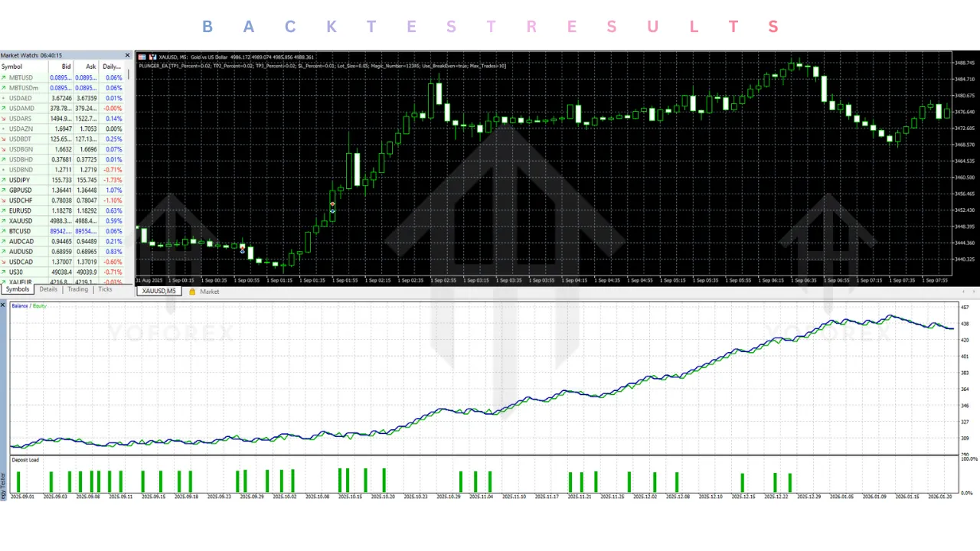Image resolution: width=980 pixels, height=551 pixels.
Task: Open the Trading tab in Market Watch
Action: pos(77,289)
